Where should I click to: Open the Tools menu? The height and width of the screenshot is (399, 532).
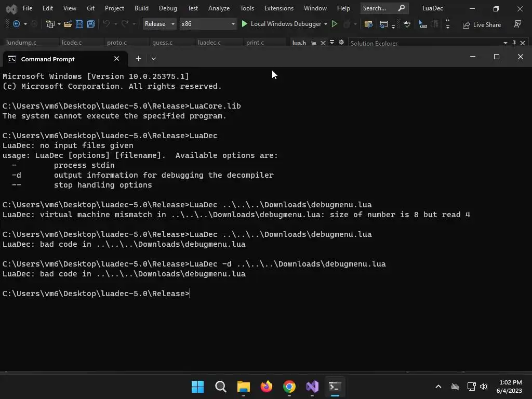(x=247, y=8)
